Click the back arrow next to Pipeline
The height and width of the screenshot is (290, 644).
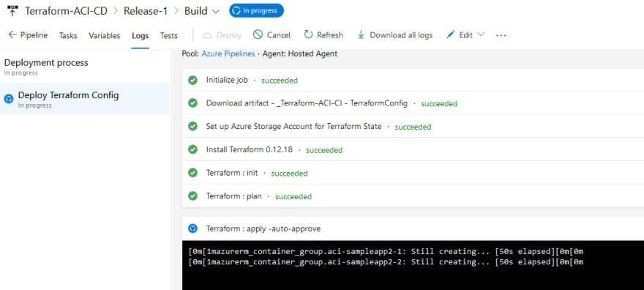coord(12,35)
